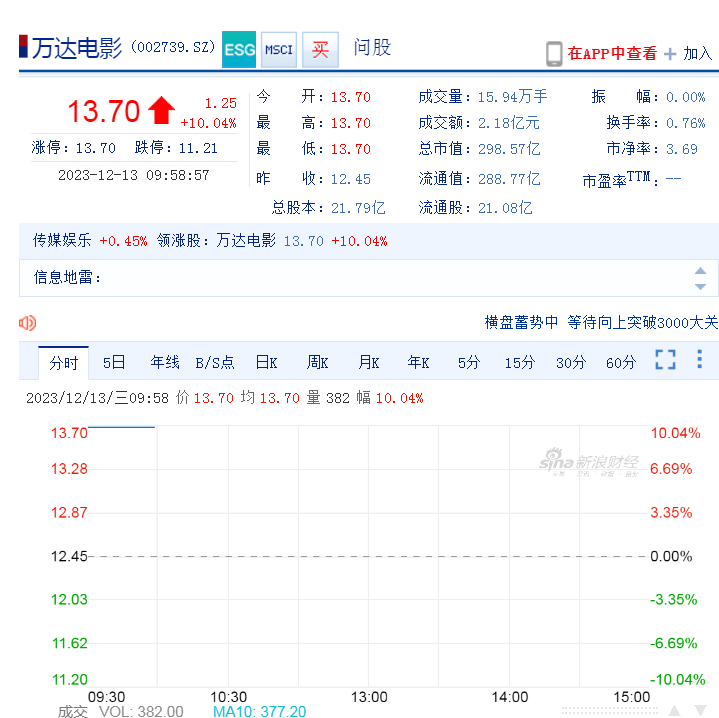Viewport: 719px width, 718px height.
Task: Click the 传媒娱乐 sector link
Action: (62, 240)
